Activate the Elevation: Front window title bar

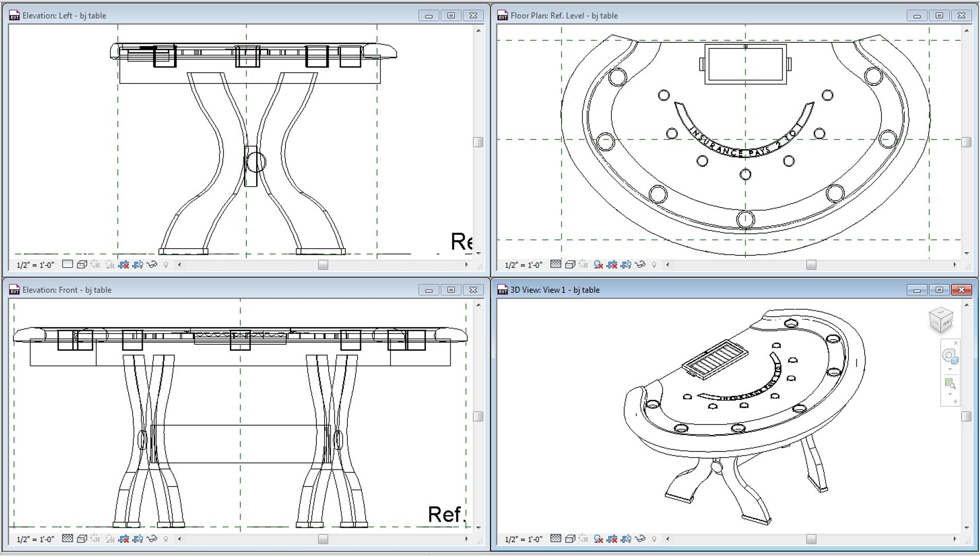pyautogui.click(x=67, y=290)
